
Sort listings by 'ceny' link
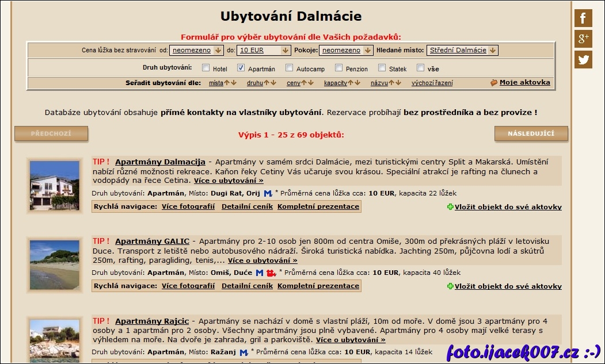(x=294, y=83)
